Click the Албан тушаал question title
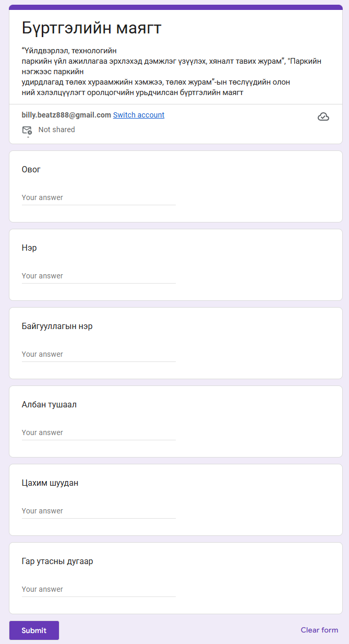Screen dimensions: 349x644 pos(49,405)
